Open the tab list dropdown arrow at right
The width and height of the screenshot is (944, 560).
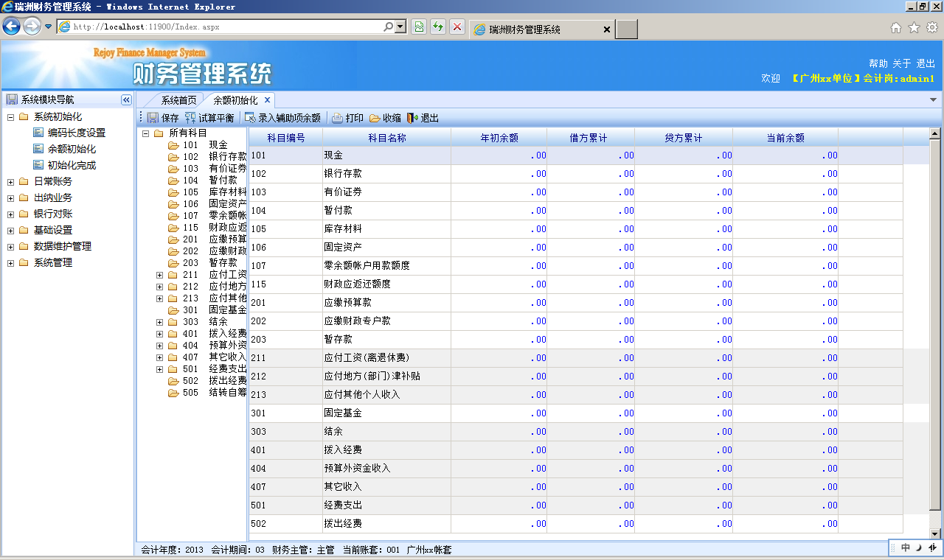934,99
